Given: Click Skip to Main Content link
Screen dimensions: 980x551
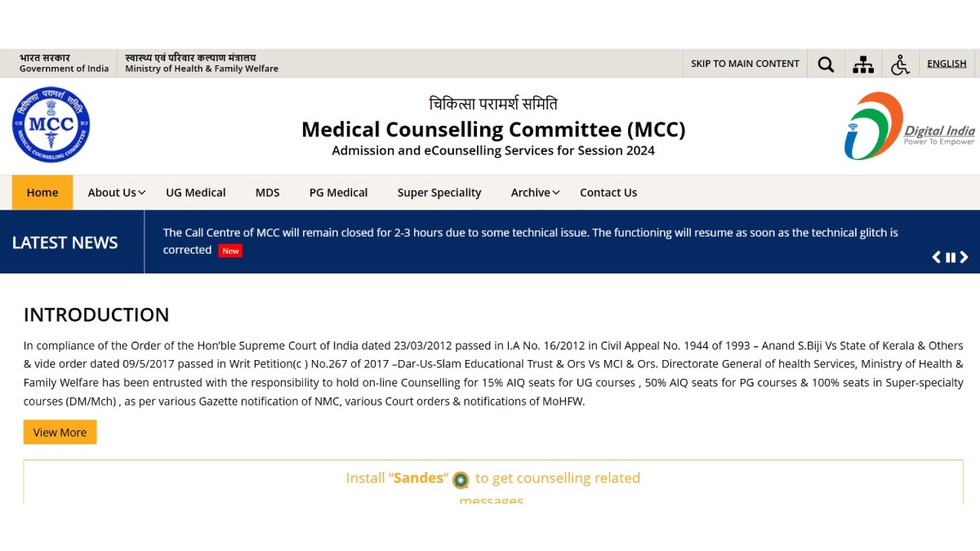Looking at the screenshot, I should click(745, 64).
